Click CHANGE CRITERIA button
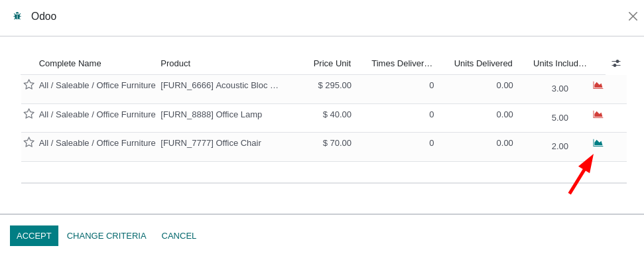 coord(106,235)
